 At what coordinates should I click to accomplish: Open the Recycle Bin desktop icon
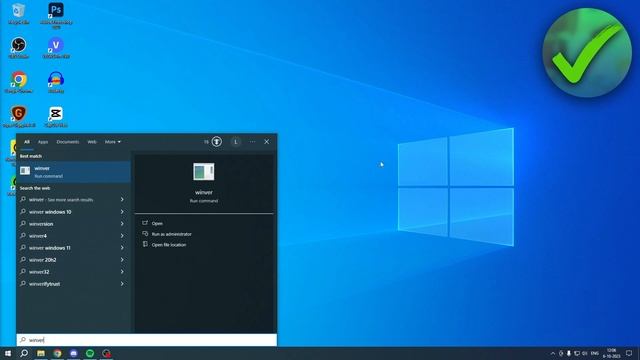tap(18, 13)
